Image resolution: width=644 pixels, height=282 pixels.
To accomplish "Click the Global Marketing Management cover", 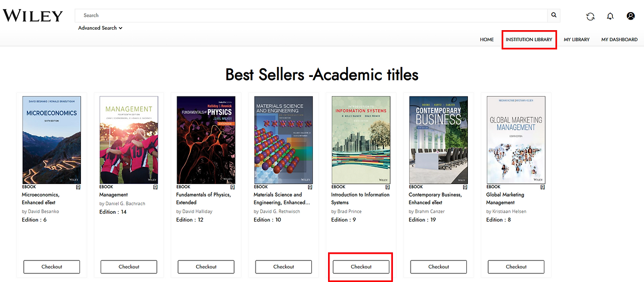I will [516, 140].
